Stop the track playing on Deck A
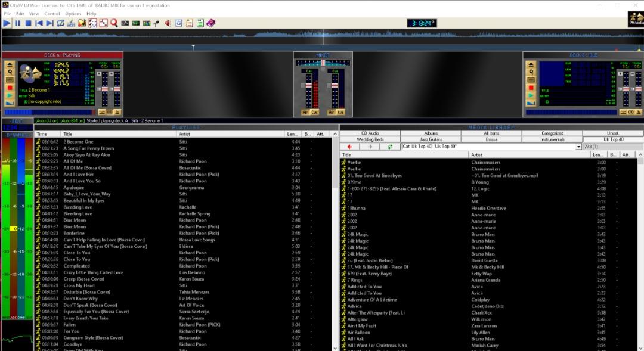 [x=10, y=87]
